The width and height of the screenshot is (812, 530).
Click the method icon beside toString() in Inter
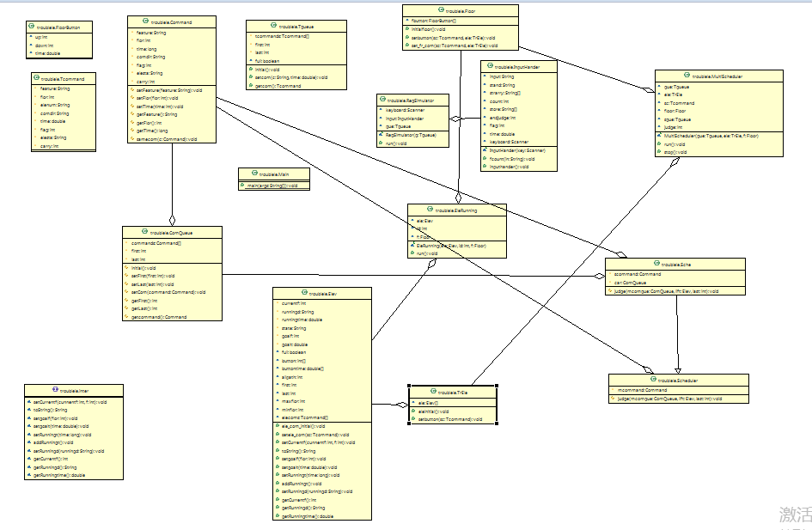pos(29,410)
